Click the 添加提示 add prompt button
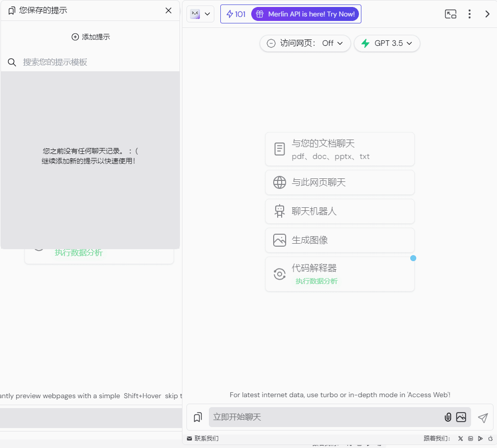Viewport: 497px width, 448px height. (x=91, y=37)
